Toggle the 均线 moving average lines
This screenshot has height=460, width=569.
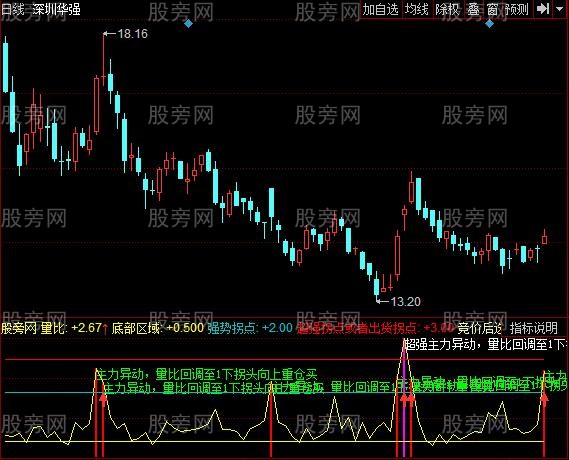click(417, 9)
